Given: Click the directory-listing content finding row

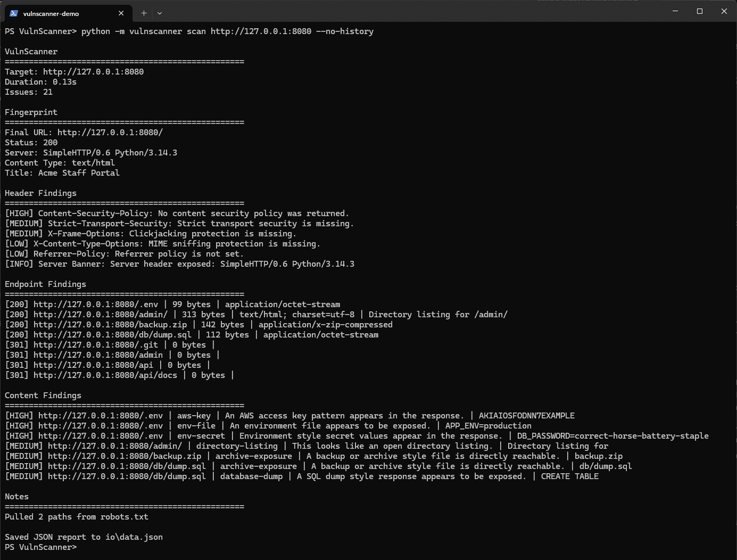Looking at the screenshot, I should tap(307, 446).
